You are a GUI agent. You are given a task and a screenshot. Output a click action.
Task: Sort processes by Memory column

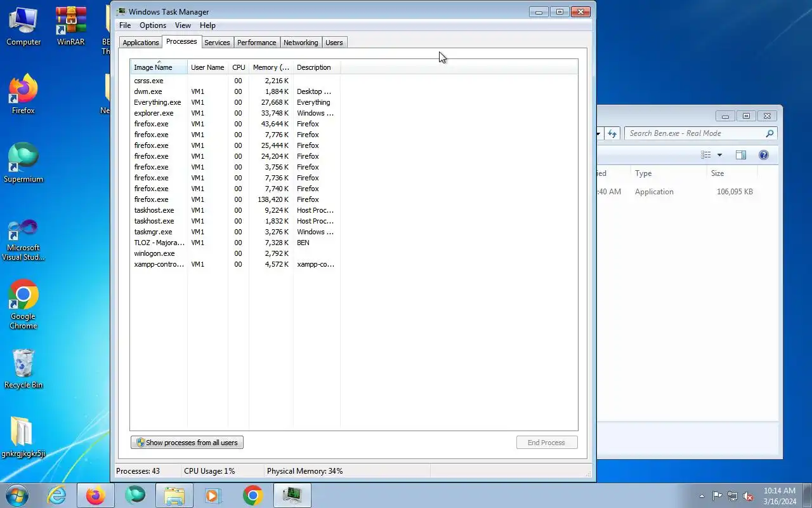point(271,67)
